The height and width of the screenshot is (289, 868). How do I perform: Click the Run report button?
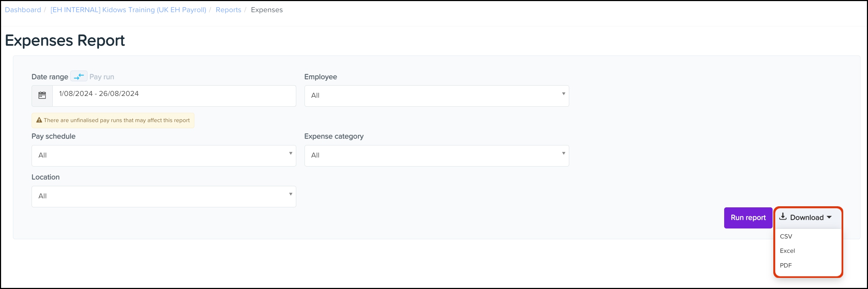click(748, 218)
